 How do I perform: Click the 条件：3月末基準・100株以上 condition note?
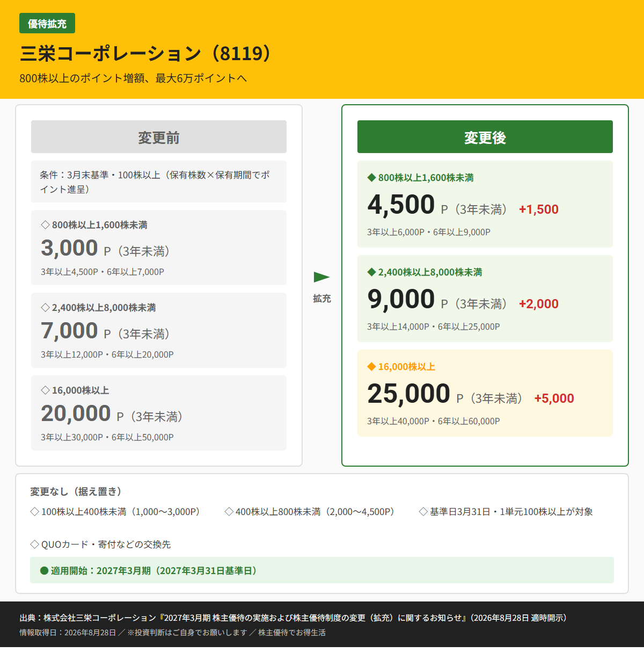pos(159,182)
